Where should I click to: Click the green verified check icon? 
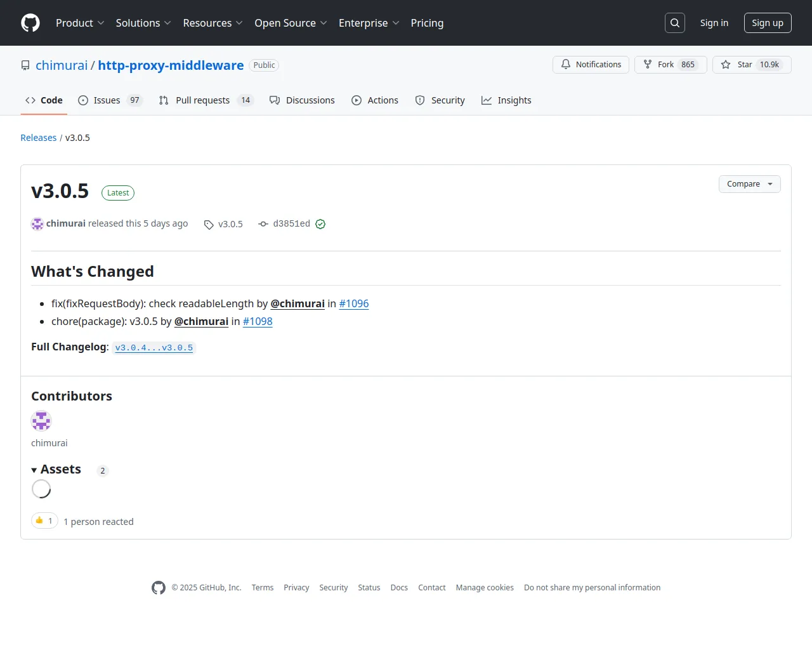320,224
